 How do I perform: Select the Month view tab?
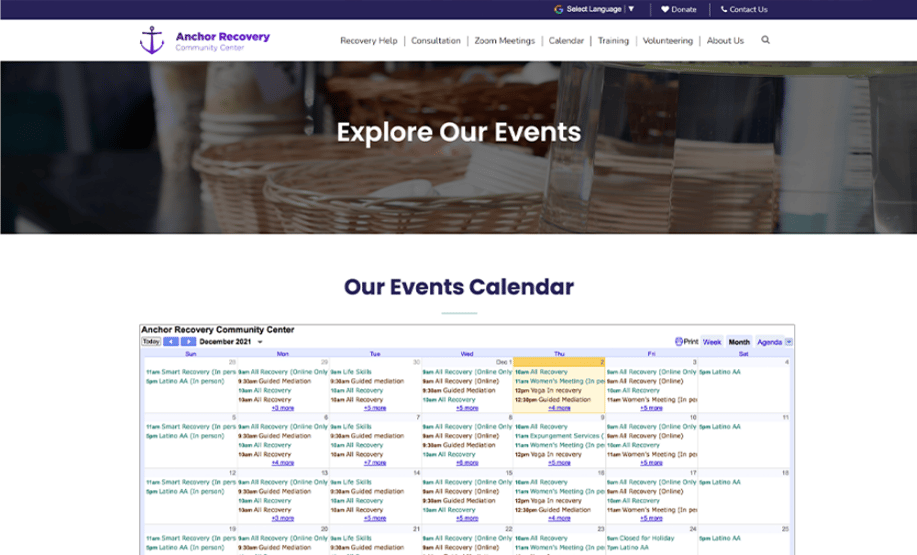coord(739,341)
